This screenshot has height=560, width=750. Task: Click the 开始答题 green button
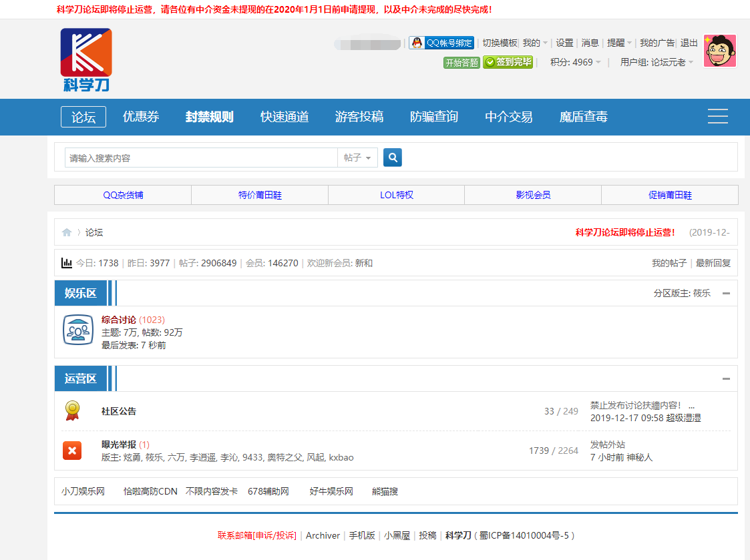461,62
